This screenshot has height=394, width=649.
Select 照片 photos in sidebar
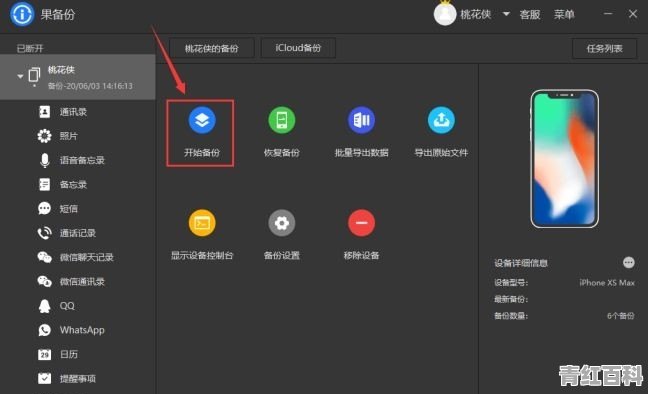(78, 136)
